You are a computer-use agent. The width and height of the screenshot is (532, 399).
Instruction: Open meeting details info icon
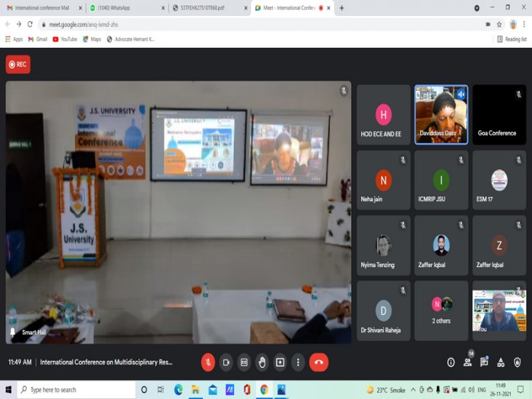click(451, 363)
